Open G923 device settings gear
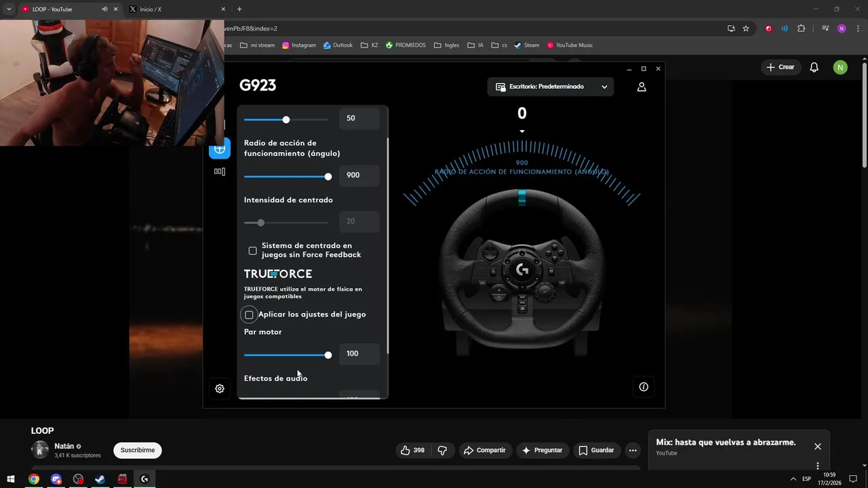Viewport: 868px width, 488px height. point(220,388)
